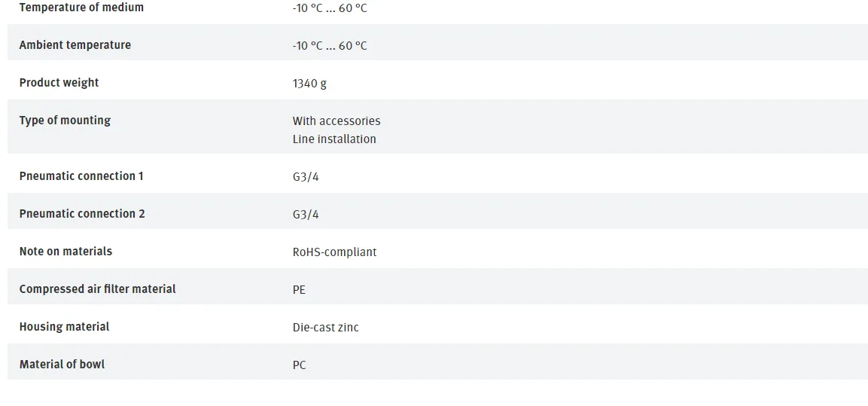Image resolution: width=868 pixels, height=406 pixels.
Task: Click the Product weight label
Action: pyautogui.click(x=59, y=83)
